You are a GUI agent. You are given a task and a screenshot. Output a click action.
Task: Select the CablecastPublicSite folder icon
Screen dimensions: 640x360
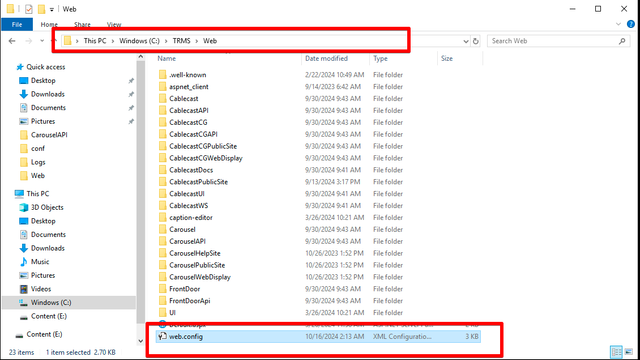tap(162, 182)
